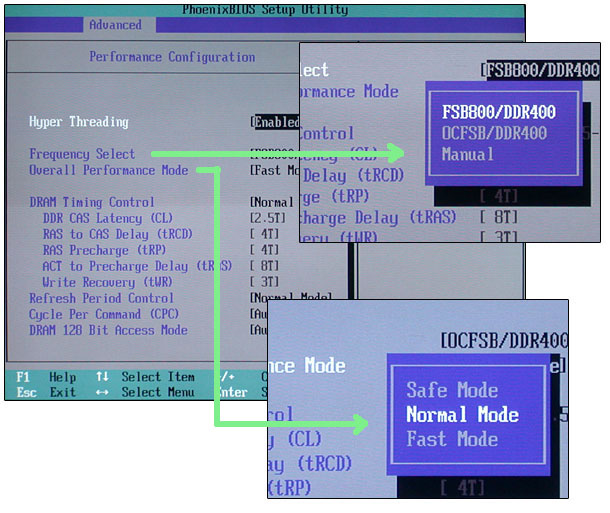Click the charge Delay (tRAS) label in the top inset

[377, 218]
